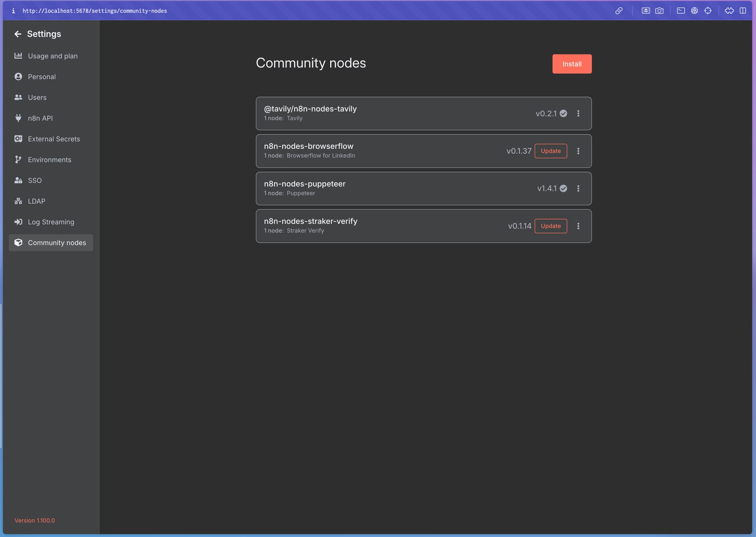Go to Personal settings
The height and width of the screenshot is (537, 756).
tap(51, 77)
